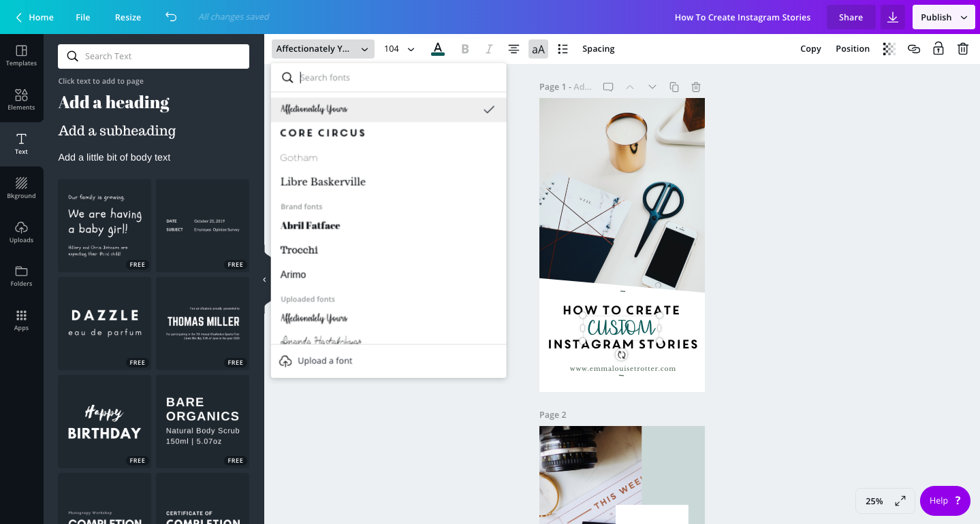The image size is (980, 524).
Task: Change the text alignment
Action: point(513,49)
